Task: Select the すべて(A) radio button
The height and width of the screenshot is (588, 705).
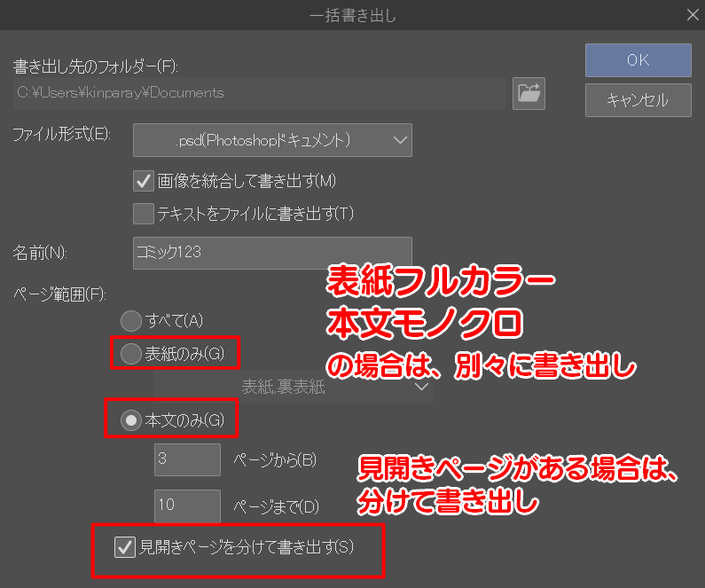Action: click(131, 320)
